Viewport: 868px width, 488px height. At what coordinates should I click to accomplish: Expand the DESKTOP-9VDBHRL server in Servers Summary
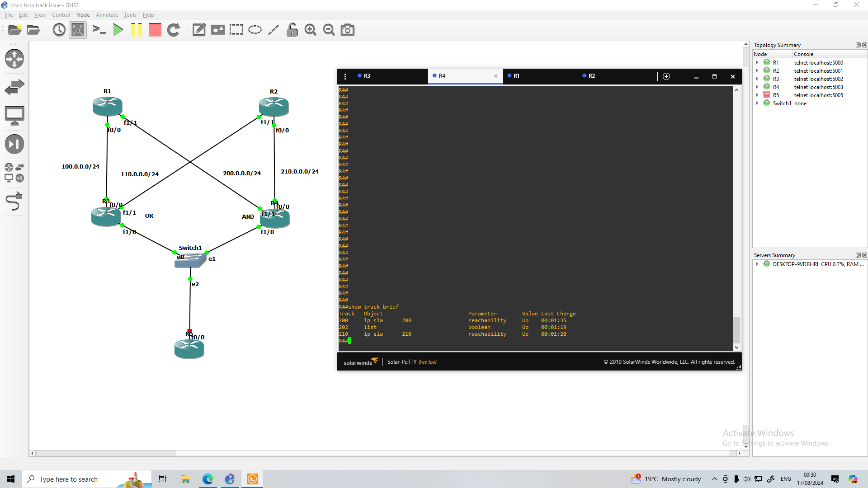pos(758,264)
